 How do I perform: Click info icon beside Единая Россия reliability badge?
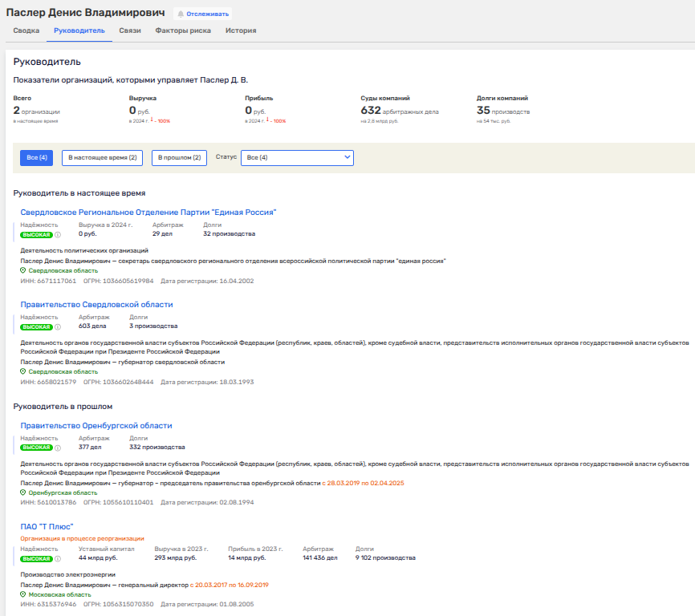(x=58, y=235)
